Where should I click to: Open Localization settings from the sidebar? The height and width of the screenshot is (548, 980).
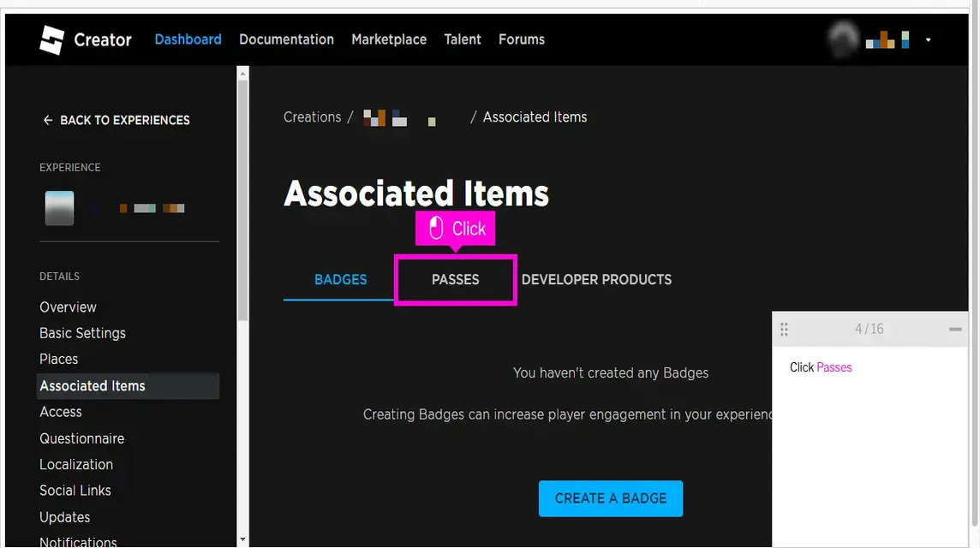pyautogui.click(x=76, y=464)
